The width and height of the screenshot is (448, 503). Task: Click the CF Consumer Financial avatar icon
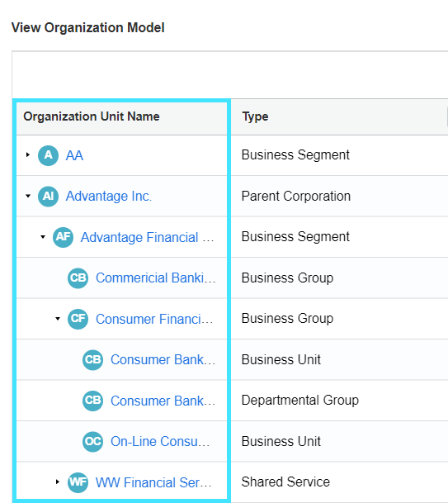click(x=78, y=319)
